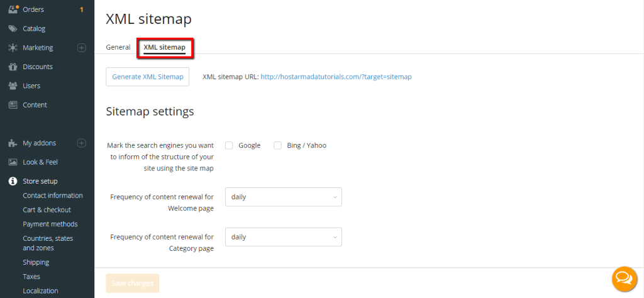Open the Users menu item

(x=31, y=86)
